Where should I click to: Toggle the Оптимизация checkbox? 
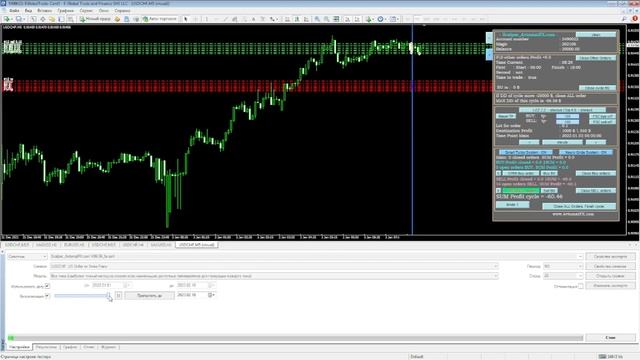pos(580,286)
